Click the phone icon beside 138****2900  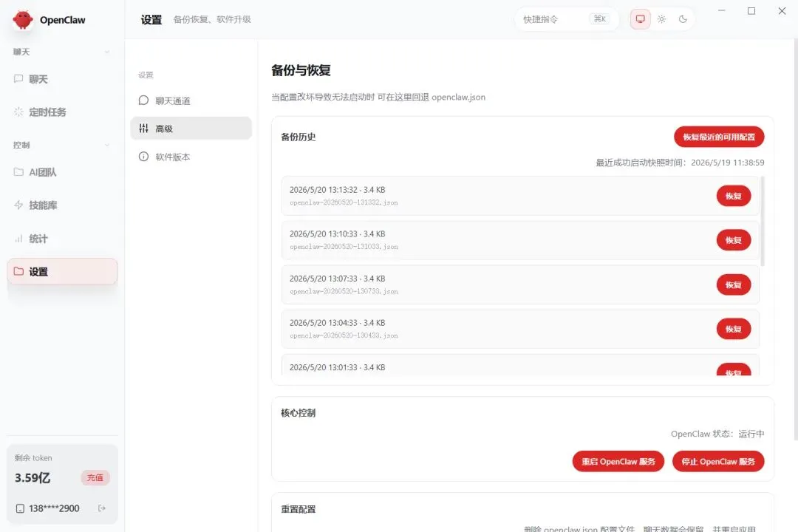pos(21,508)
